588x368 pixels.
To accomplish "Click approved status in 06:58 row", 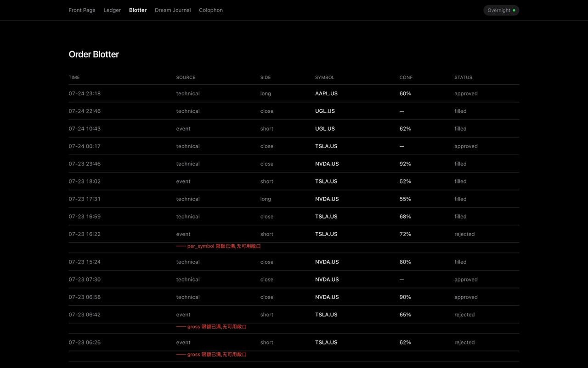I will (x=466, y=297).
